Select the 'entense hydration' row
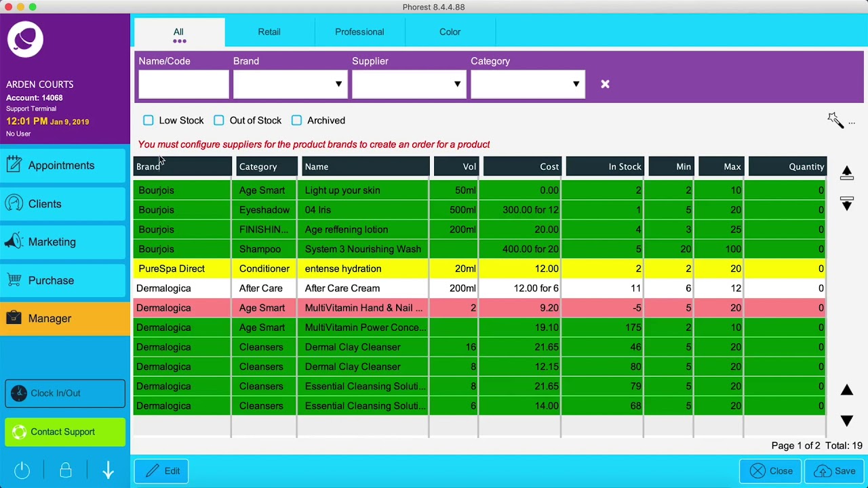Viewport: 868px width, 488px height. (x=479, y=269)
